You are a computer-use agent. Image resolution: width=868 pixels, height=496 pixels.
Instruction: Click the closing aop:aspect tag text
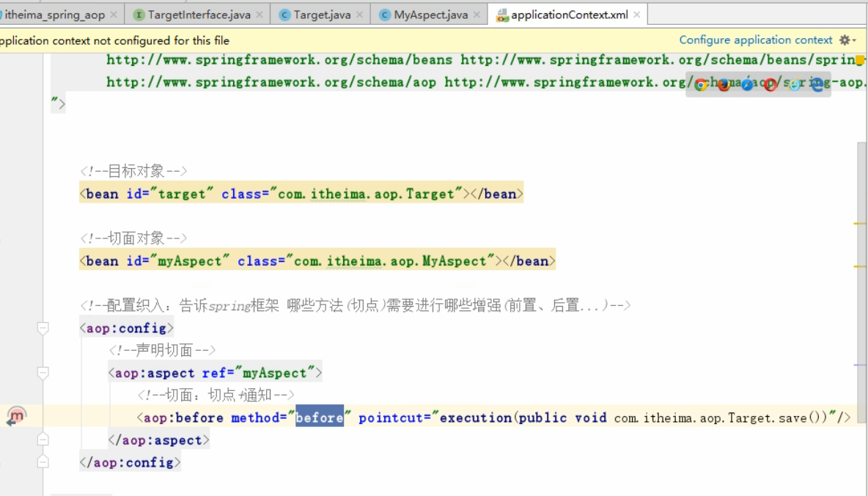click(x=159, y=440)
